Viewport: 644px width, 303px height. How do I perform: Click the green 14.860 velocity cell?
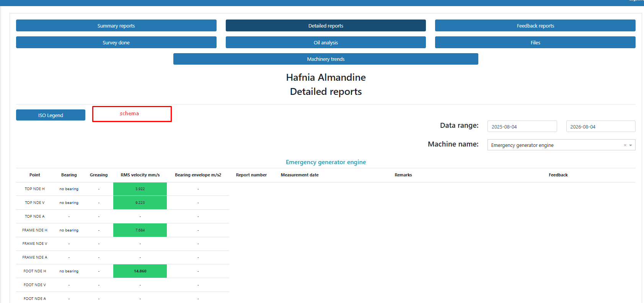[140, 271]
